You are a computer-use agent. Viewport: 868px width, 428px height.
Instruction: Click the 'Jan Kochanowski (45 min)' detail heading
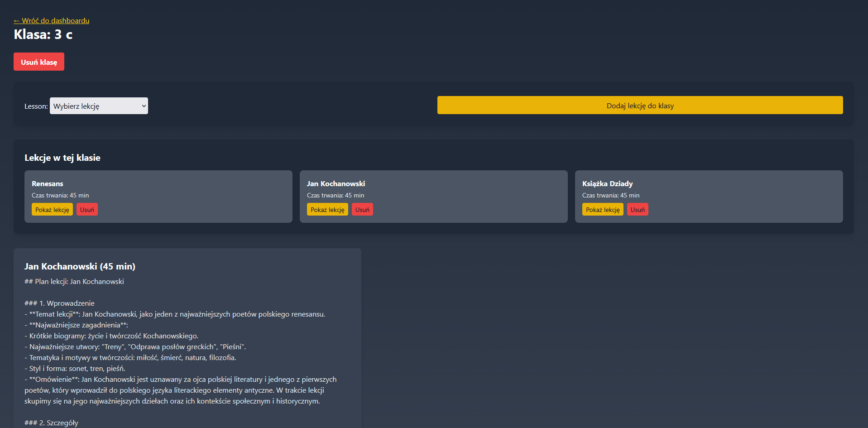[80, 267]
